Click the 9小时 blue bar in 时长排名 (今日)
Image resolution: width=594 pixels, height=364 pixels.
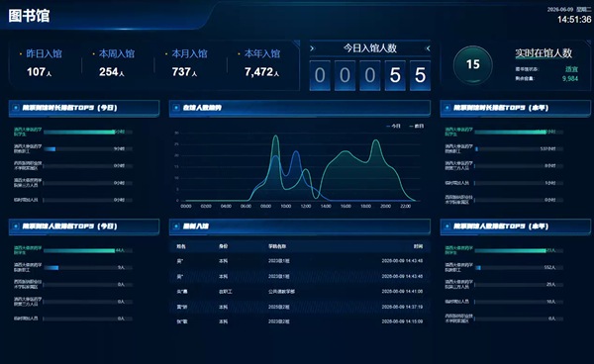(x=49, y=149)
